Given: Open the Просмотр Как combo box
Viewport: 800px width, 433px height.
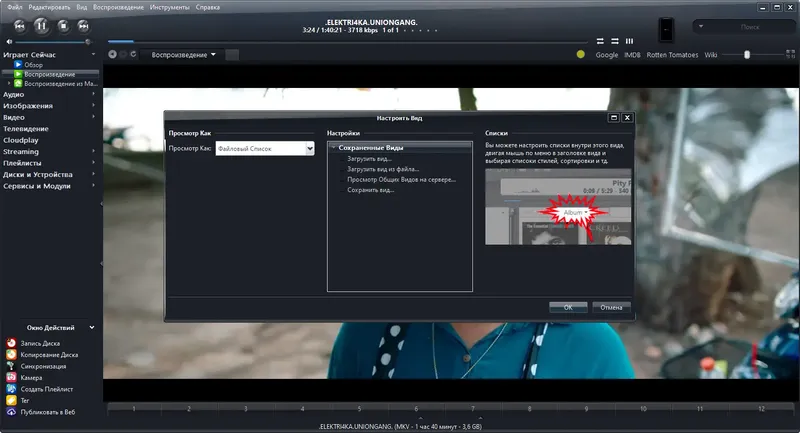Looking at the screenshot, I should click(x=265, y=148).
